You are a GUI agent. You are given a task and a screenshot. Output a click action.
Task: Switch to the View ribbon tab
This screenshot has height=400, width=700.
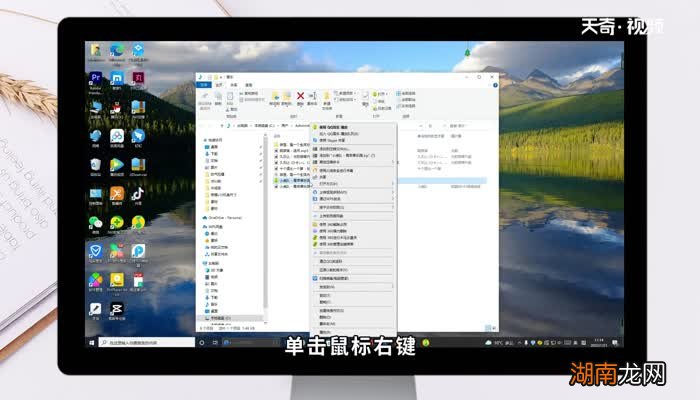point(249,85)
